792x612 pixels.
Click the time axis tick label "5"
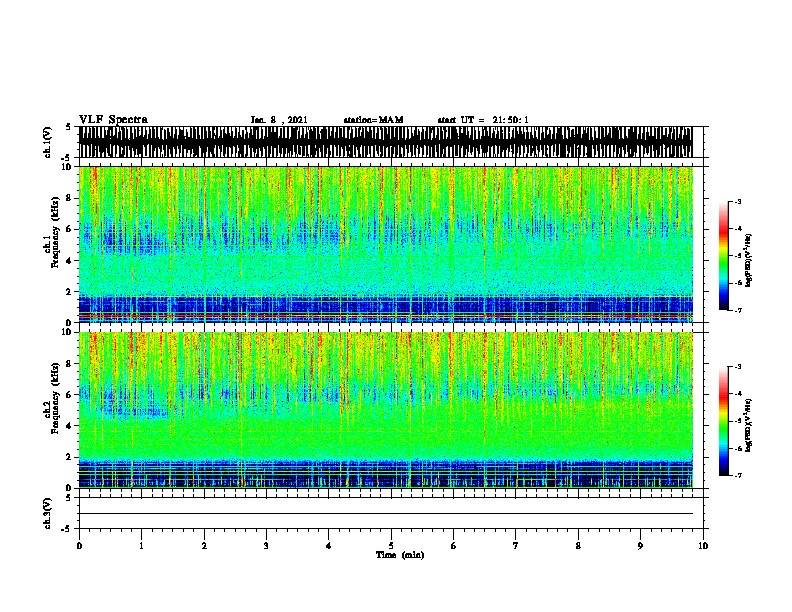(391, 546)
